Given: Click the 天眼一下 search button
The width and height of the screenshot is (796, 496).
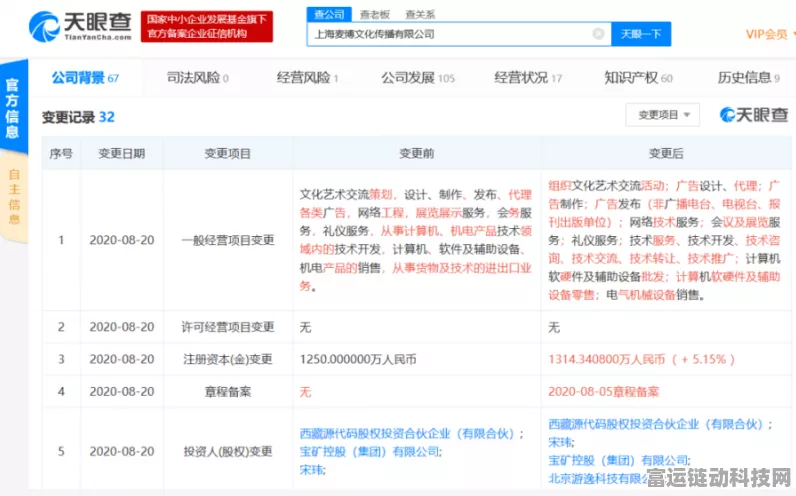Looking at the screenshot, I should (x=641, y=34).
